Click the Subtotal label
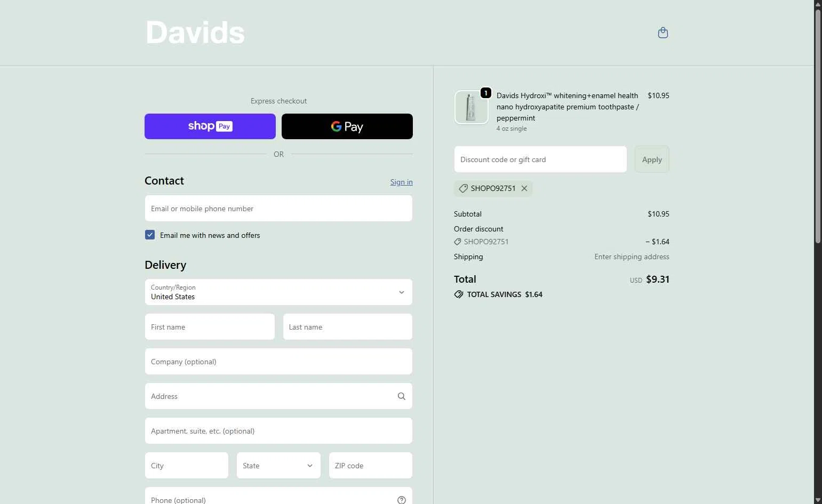The height and width of the screenshot is (504, 822). point(468,214)
